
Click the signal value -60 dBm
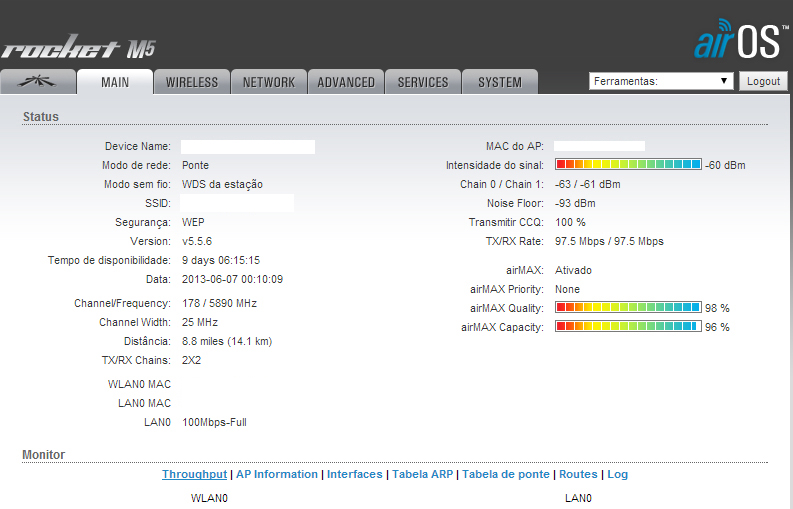click(x=725, y=165)
